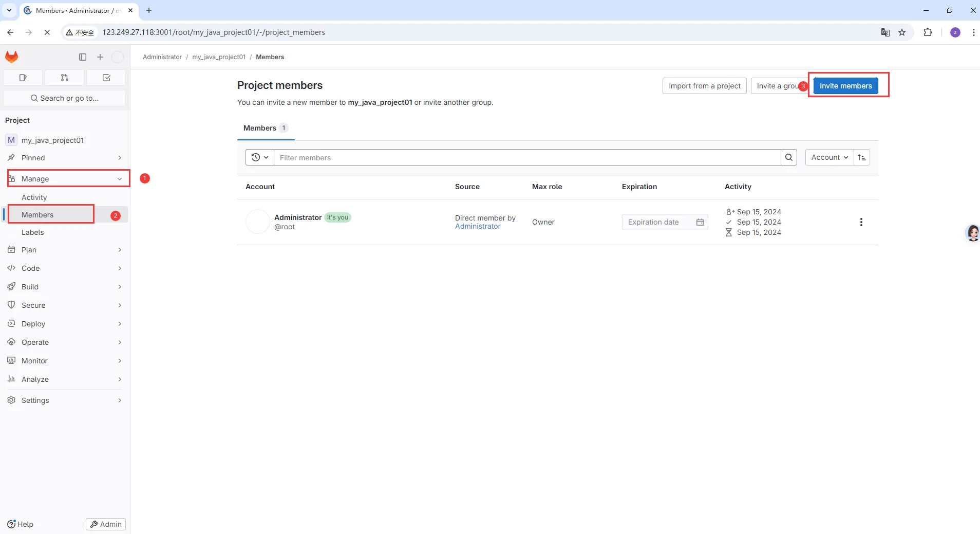Open the Help menu
Screen dimensions: 980x534
(21, 524)
